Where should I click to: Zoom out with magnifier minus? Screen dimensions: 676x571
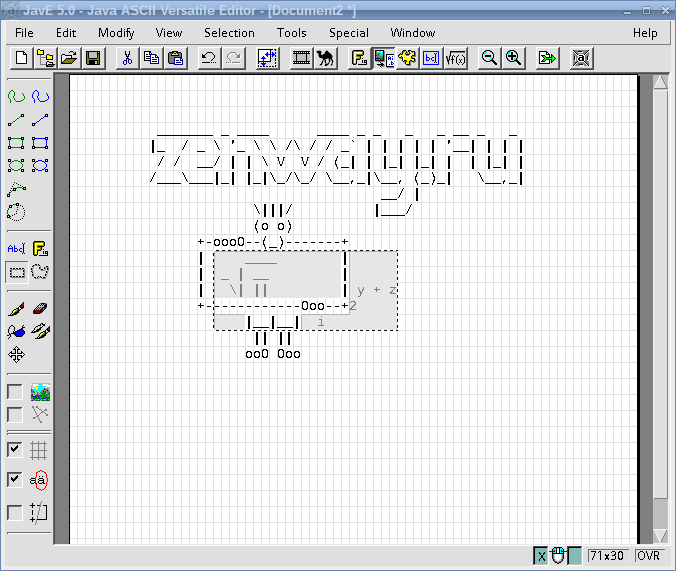[489, 58]
